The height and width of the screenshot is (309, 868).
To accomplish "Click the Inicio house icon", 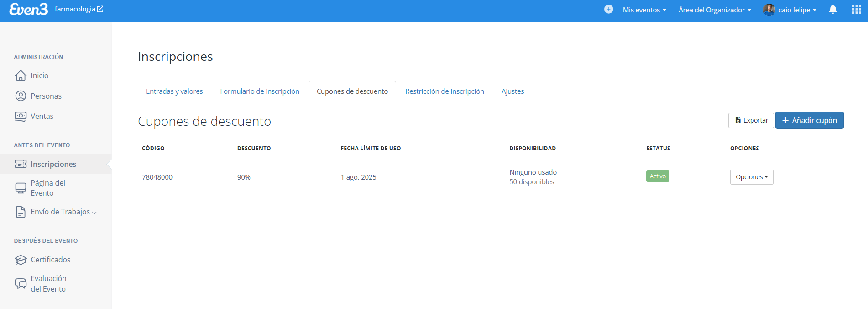I will [21, 75].
